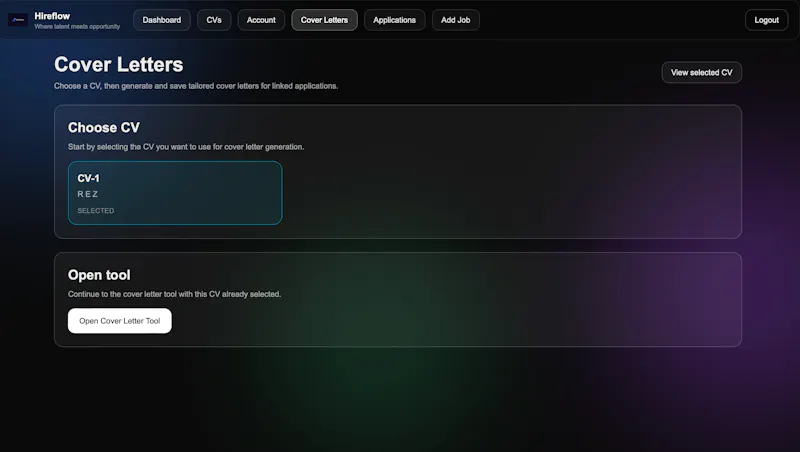Click the 'Continue to the cover letter tool' text
The width and height of the screenshot is (800, 452).
(174, 294)
